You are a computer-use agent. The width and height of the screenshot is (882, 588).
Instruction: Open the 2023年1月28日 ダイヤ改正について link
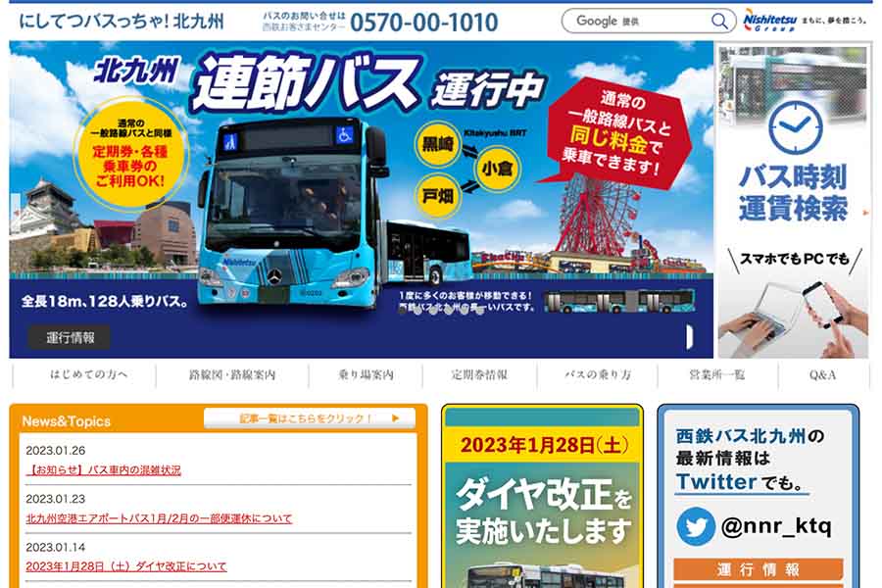[x=126, y=566]
